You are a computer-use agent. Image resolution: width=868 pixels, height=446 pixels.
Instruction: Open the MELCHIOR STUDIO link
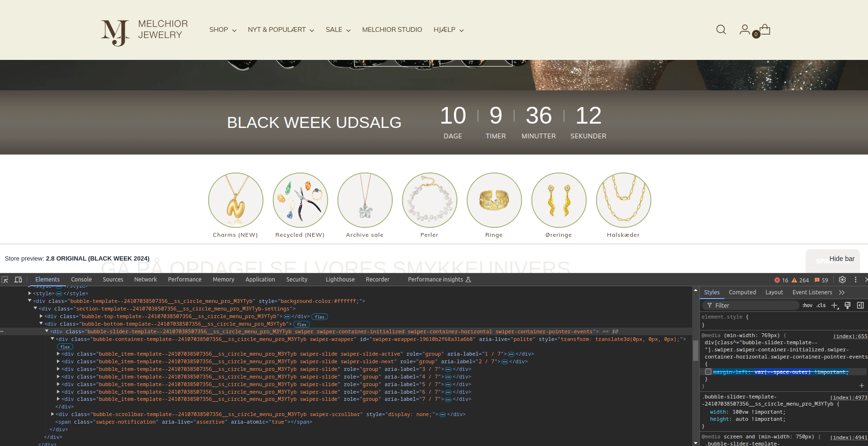click(x=392, y=29)
